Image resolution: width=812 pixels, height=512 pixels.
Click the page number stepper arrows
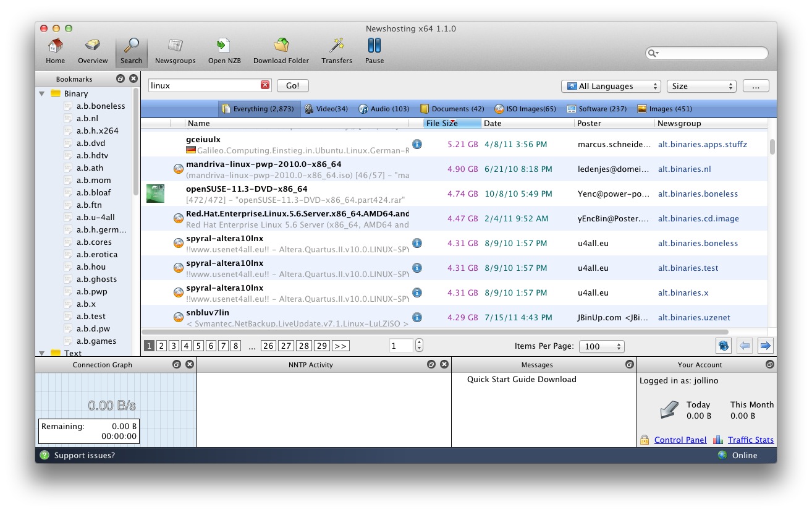pos(419,346)
